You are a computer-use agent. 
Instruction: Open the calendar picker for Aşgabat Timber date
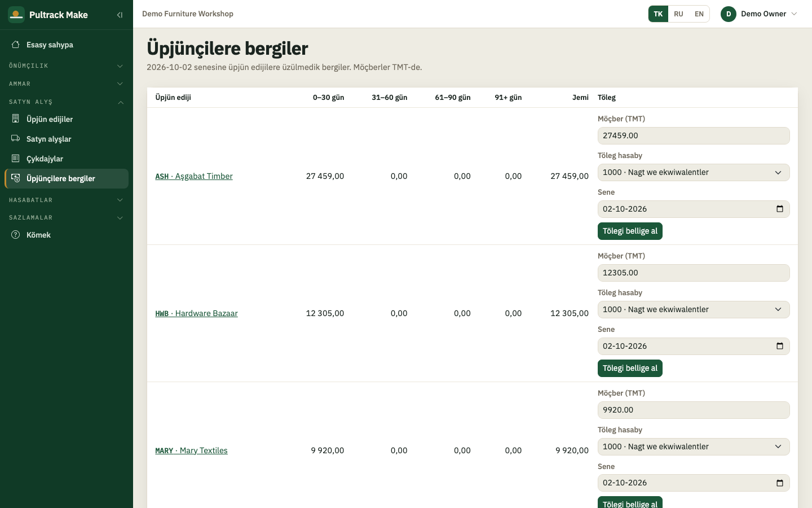[780, 209]
